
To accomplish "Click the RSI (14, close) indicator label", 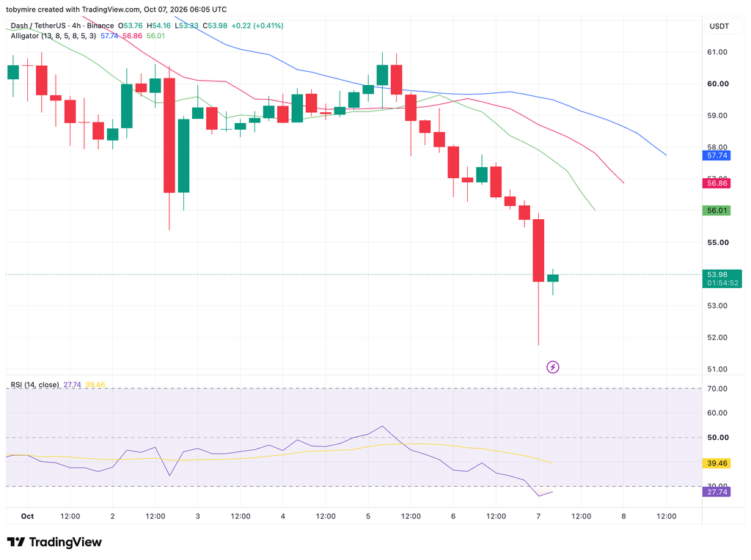I will click(35, 385).
